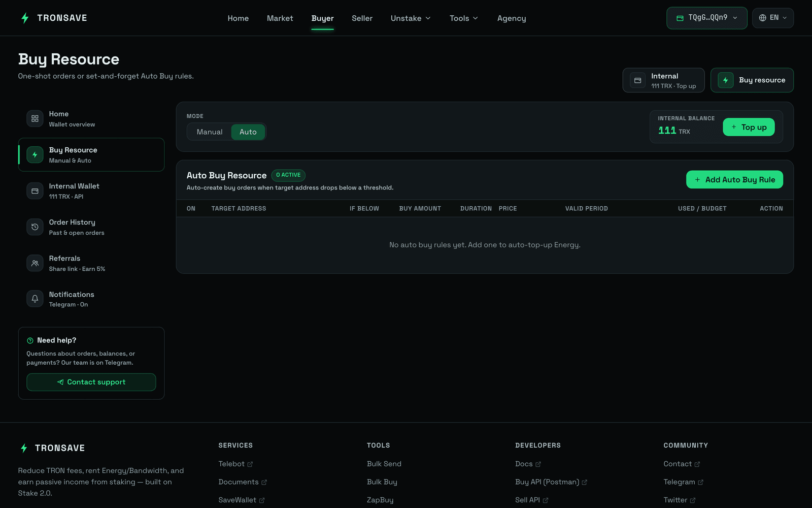
Task: Click Add Auto Buy Rule button
Action: (734, 180)
